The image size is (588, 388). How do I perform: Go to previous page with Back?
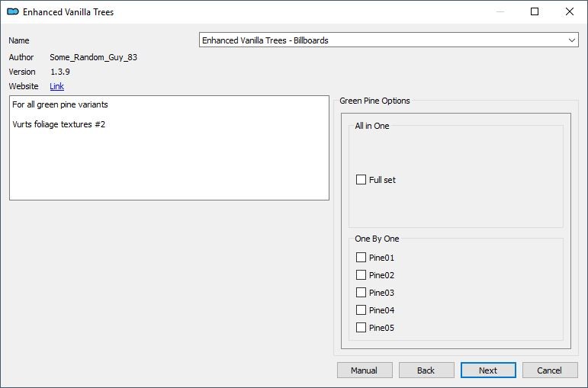[x=426, y=370]
